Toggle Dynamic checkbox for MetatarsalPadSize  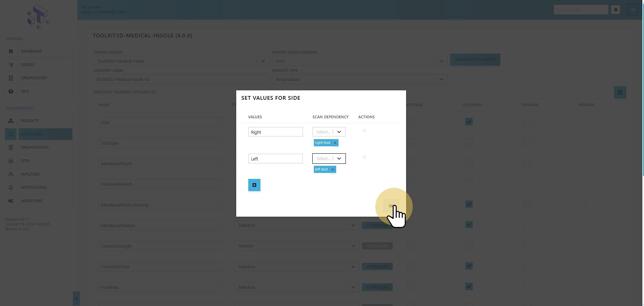[x=528, y=225]
